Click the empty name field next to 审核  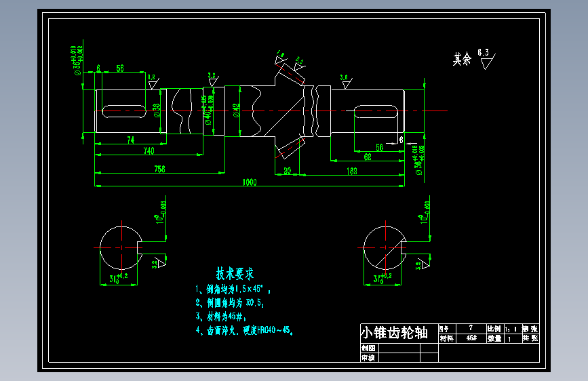399,358
